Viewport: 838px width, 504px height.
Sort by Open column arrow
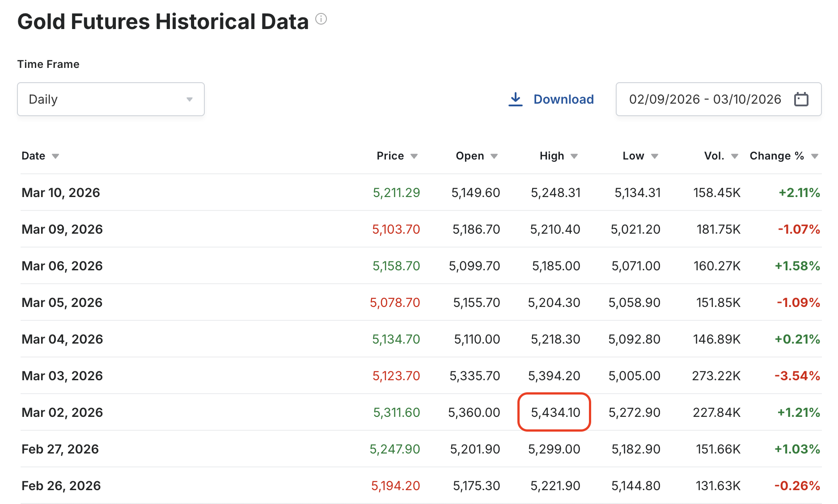(494, 156)
